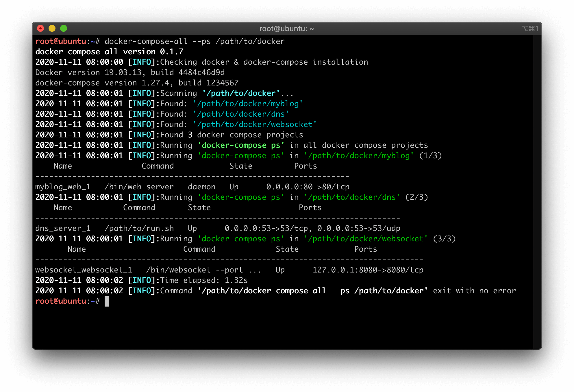
Task: Click the vertical scrollbar track on right edge
Action: [x=537, y=191]
